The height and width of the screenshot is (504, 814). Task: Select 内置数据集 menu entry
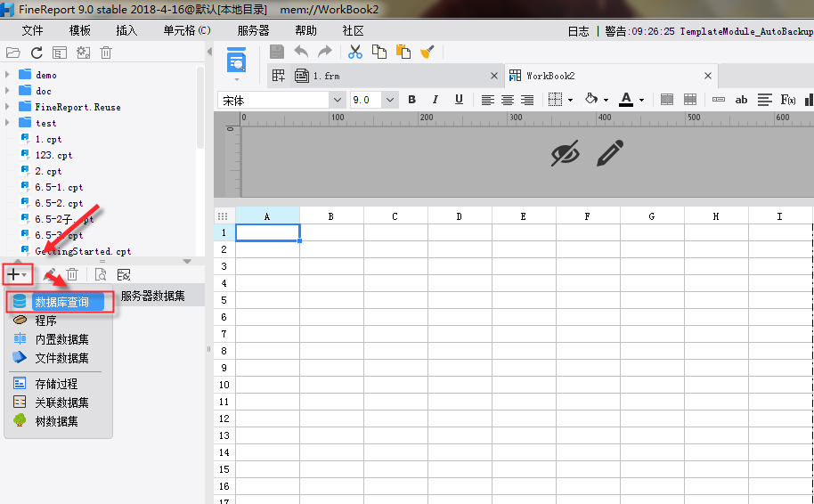click(x=59, y=339)
